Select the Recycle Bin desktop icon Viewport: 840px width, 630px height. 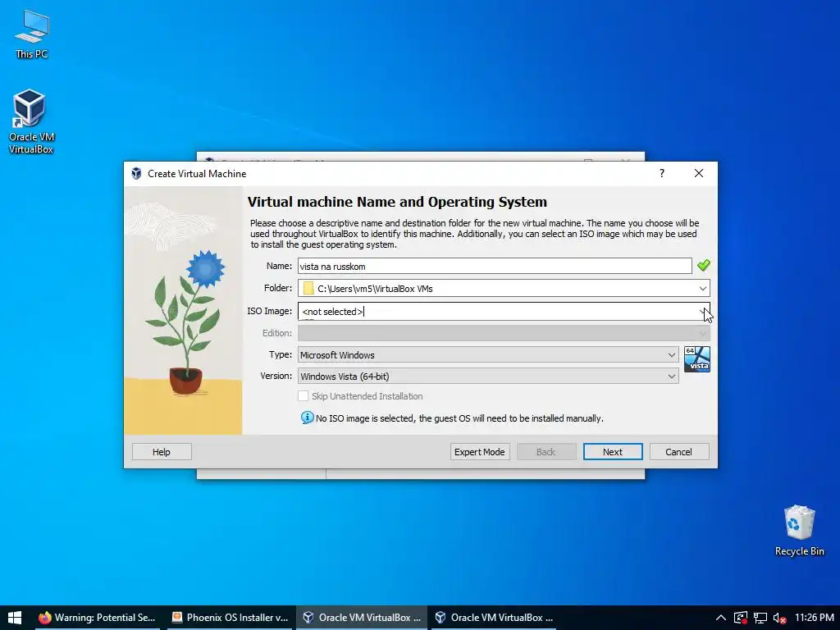coord(799,531)
